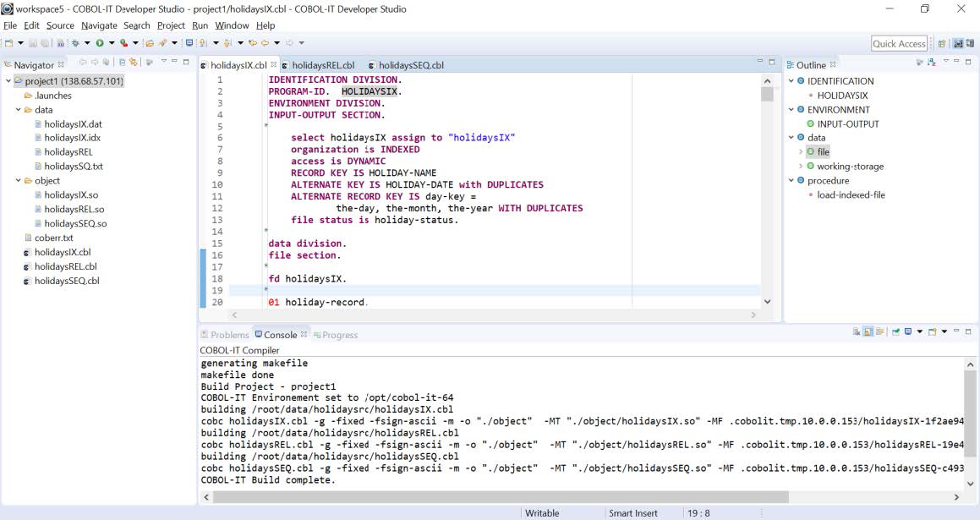
Task: Expand working-storage node in Outline
Action: [x=801, y=167]
